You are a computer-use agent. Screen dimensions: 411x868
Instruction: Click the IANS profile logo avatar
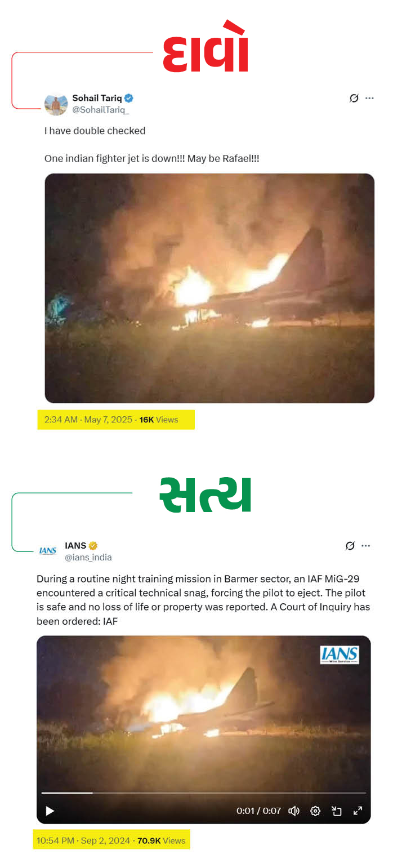(x=48, y=551)
